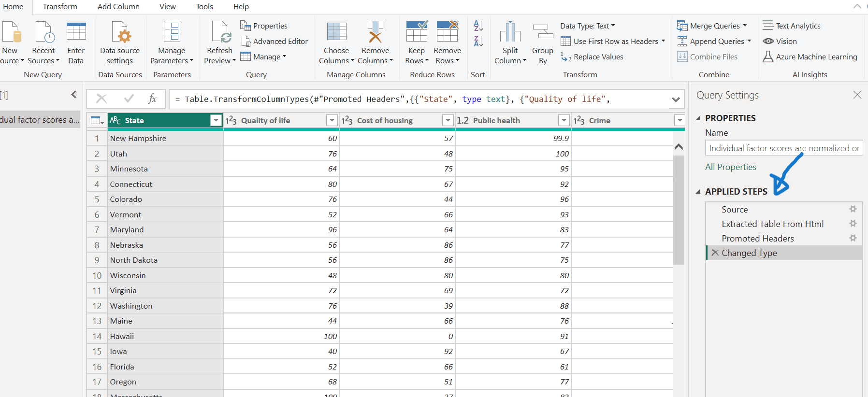Screen dimensions: 868x397
Task: Open the Advanced Editor
Action: tap(275, 42)
